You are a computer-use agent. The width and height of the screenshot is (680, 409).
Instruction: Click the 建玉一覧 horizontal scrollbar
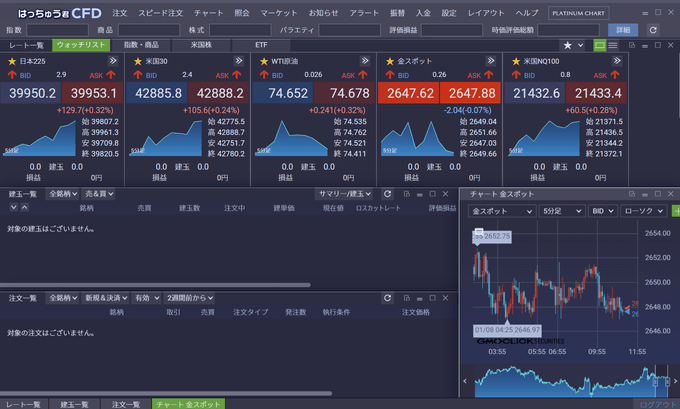(155, 285)
